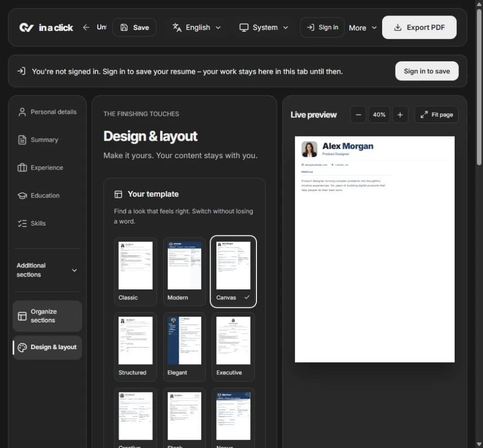Go to the Experience section
This screenshot has height=448, width=483.
[x=47, y=168]
